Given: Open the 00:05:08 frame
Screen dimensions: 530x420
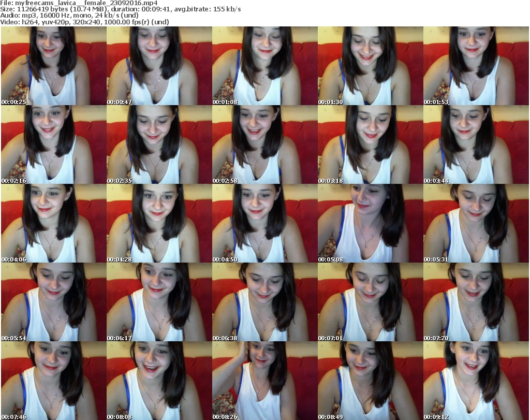Looking at the screenshot, I should point(370,223).
